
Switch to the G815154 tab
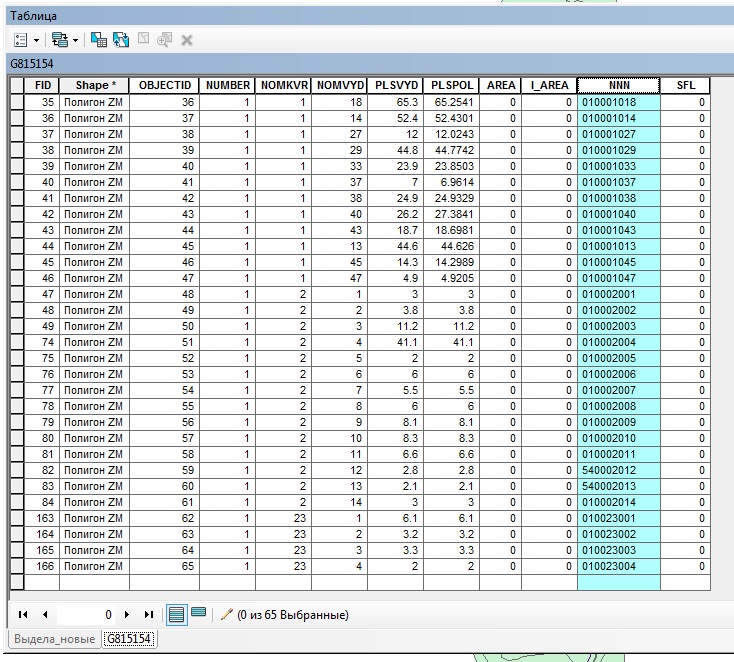pyautogui.click(x=129, y=639)
